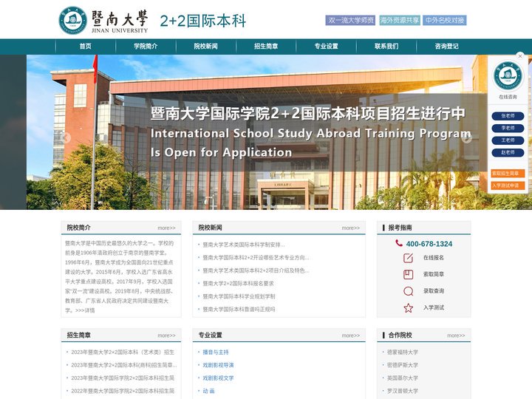The height and width of the screenshot is (399, 532).
Task: Open news about 2+2开设哪些艺术专业方向
Action: point(256,258)
